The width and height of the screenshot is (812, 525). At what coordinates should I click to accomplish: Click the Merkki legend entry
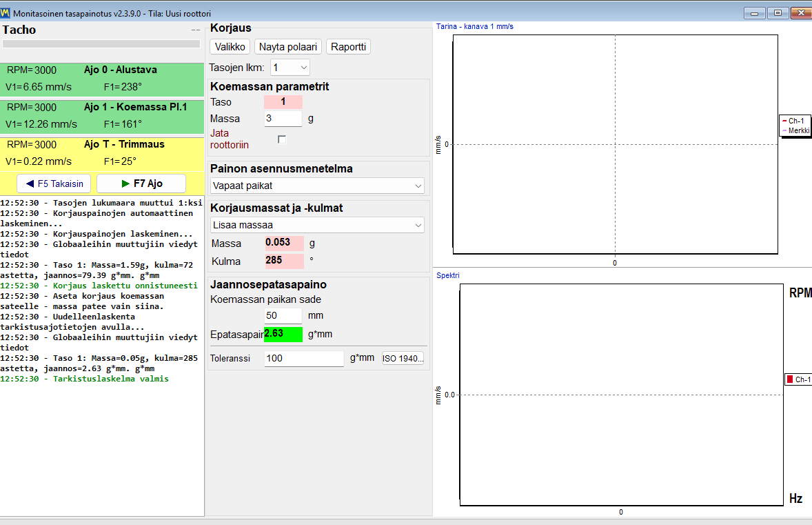pyautogui.click(x=796, y=130)
